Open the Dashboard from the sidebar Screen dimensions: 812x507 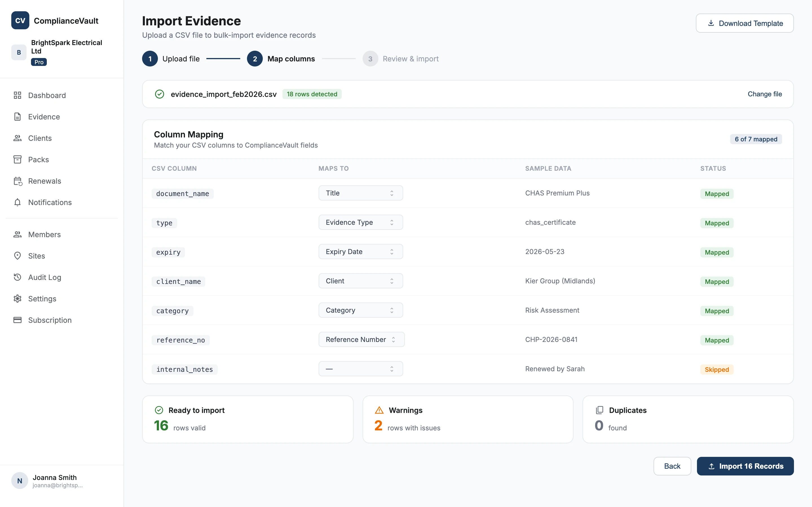coord(47,95)
